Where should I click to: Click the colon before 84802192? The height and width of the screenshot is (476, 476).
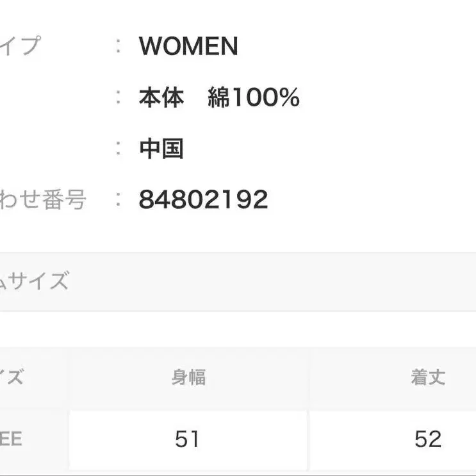(x=118, y=200)
